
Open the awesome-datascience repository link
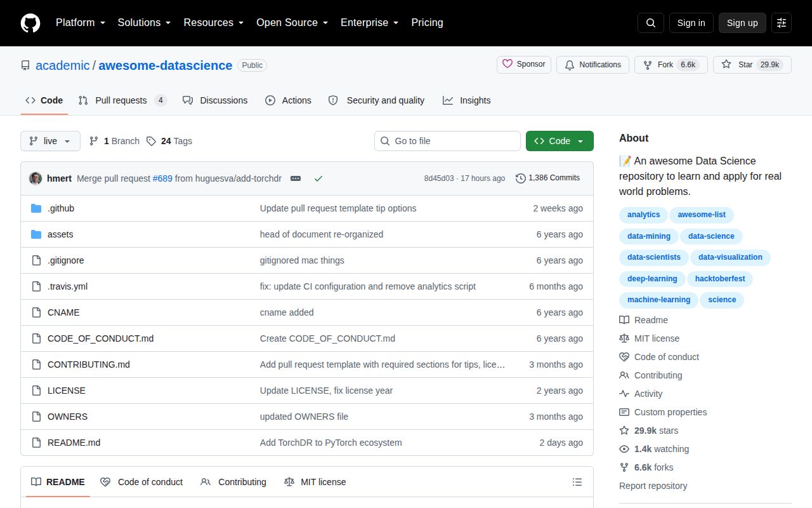tap(166, 65)
